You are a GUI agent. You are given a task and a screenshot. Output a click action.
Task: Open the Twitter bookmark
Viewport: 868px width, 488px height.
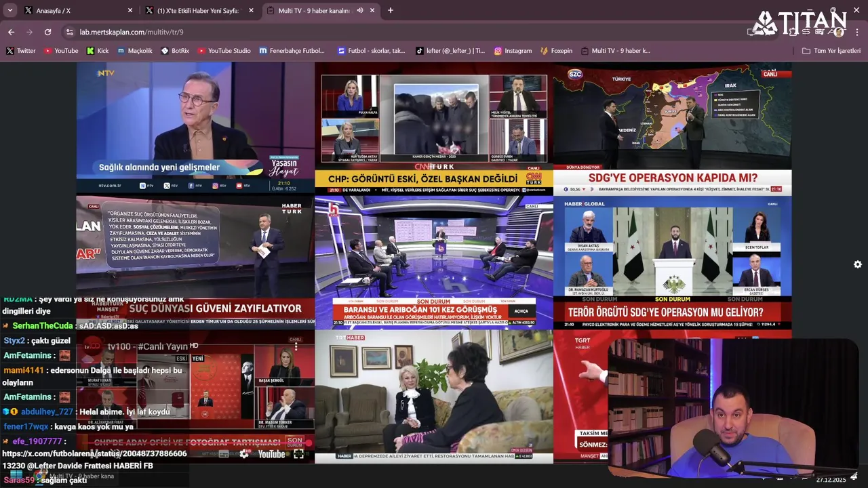coord(21,51)
